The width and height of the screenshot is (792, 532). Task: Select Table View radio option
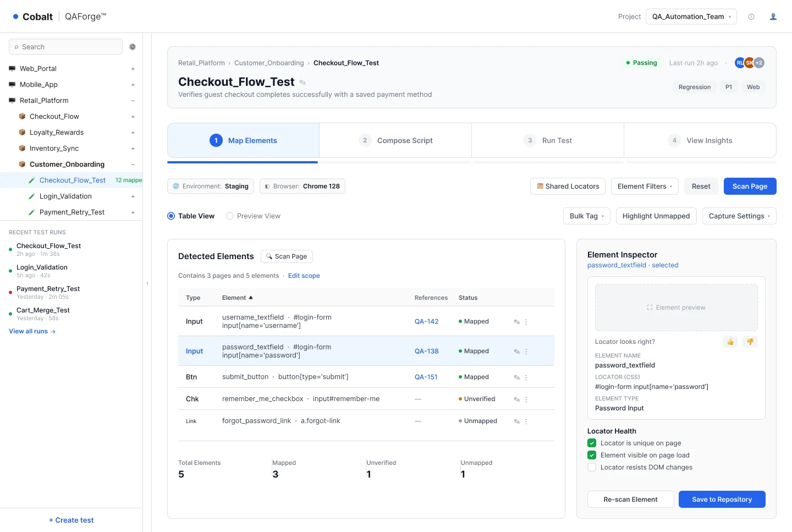[171, 216]
